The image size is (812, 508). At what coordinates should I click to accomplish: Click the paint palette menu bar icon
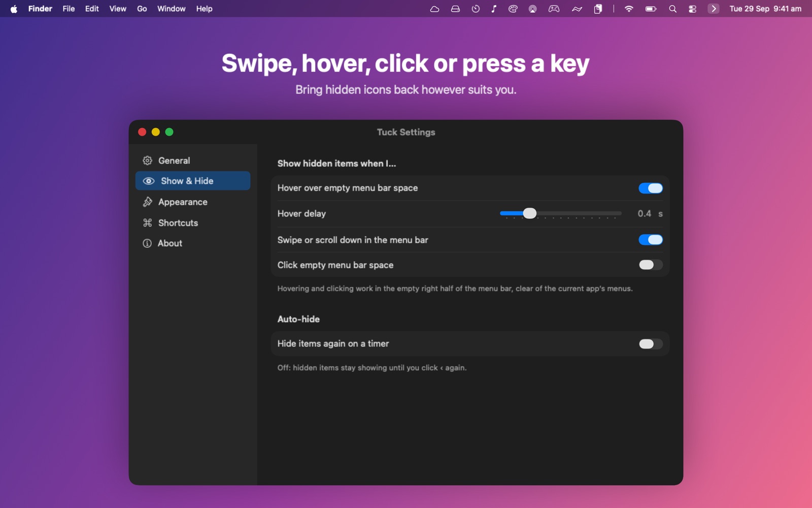513,9
